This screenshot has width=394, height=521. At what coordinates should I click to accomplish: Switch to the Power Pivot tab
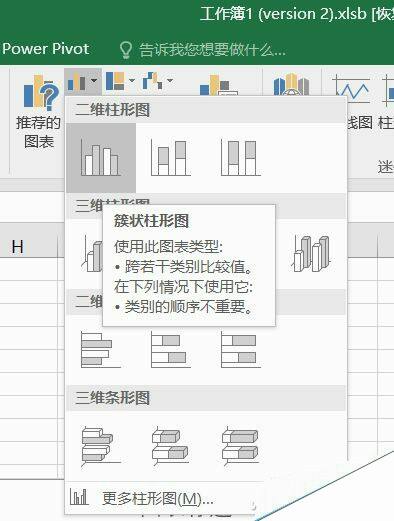pyautogui.click(x=45, y=49)
